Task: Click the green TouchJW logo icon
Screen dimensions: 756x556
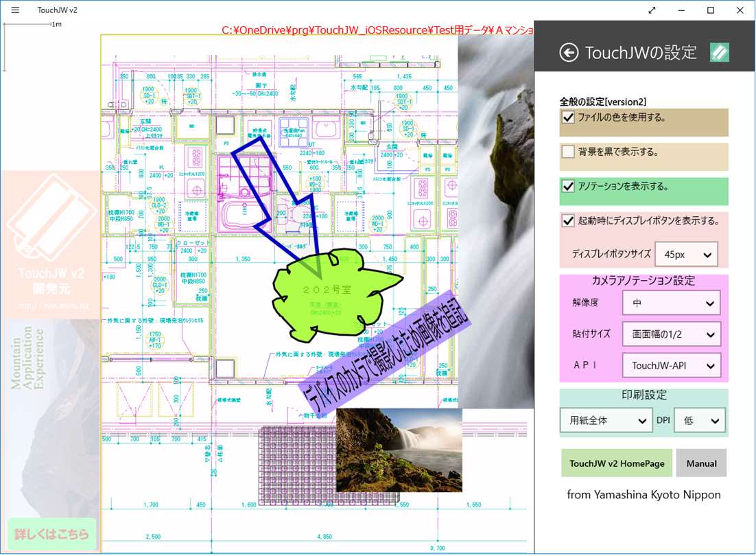Action: pos(720,52)
